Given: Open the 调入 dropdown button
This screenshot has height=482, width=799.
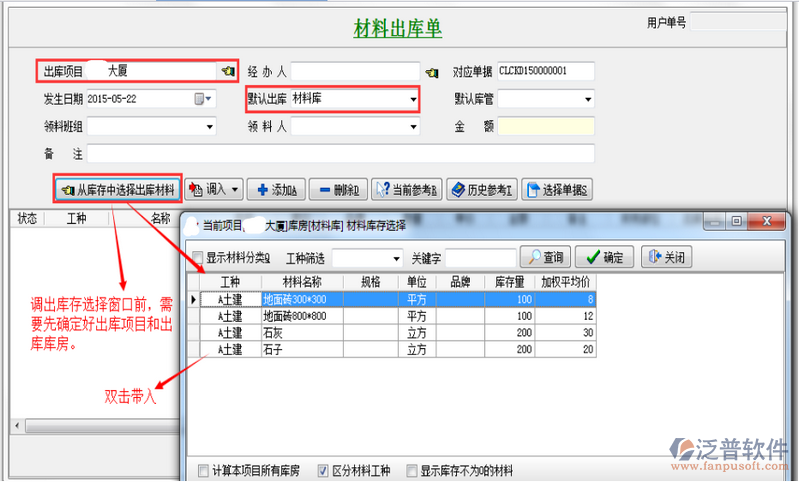Looking at the screenshot, I should (214, 190).
